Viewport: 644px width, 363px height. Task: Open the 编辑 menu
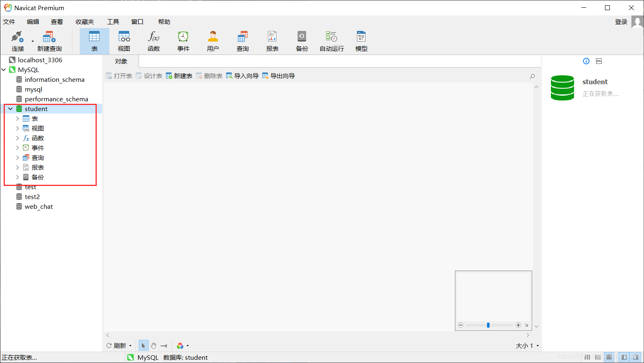coord(33,22)
